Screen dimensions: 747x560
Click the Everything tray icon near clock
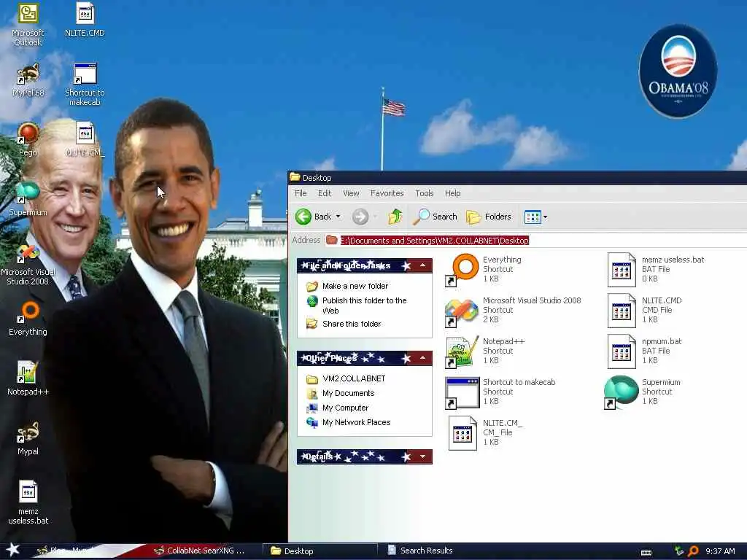693,551
